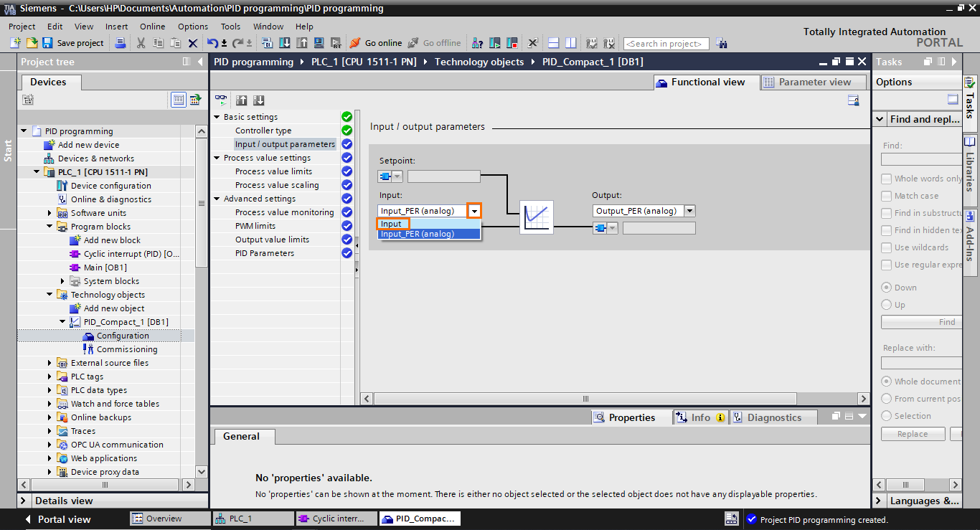Select Input from the open Input dropdown
Viewport: 980px width, 530px height.
pyautogui.click(x=392, y=223)
